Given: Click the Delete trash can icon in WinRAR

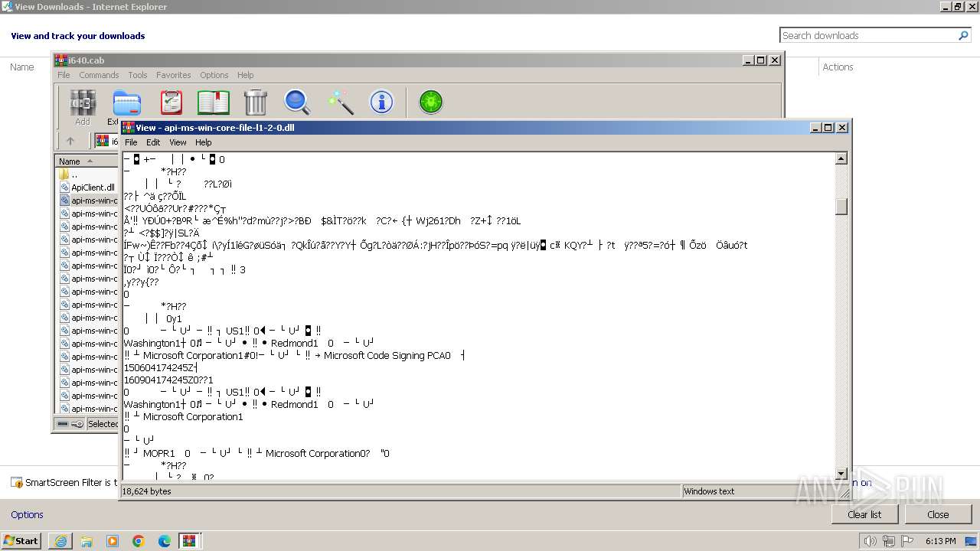Looking at the screenshot, I should pyautogui.click(x=255, y=103).
